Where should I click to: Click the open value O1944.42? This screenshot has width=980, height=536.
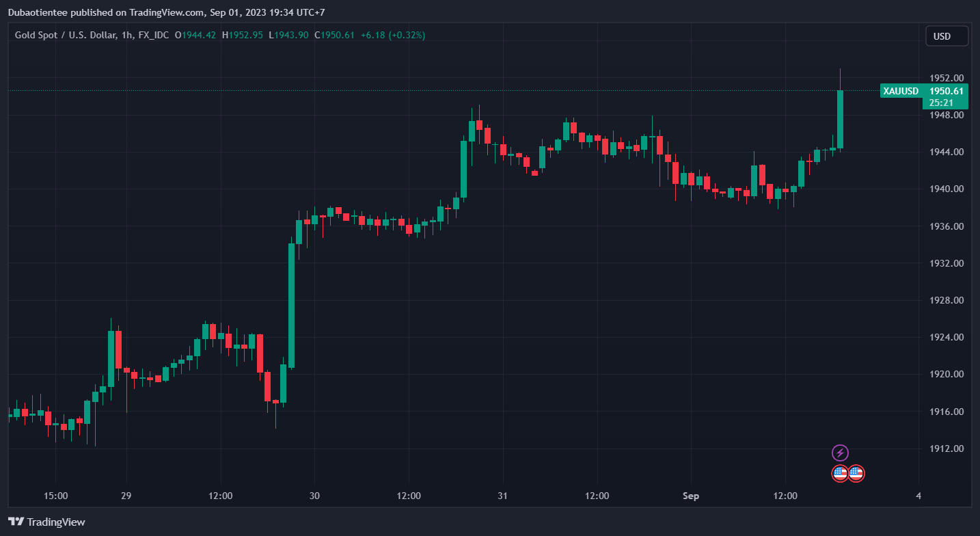click(195, 35)
